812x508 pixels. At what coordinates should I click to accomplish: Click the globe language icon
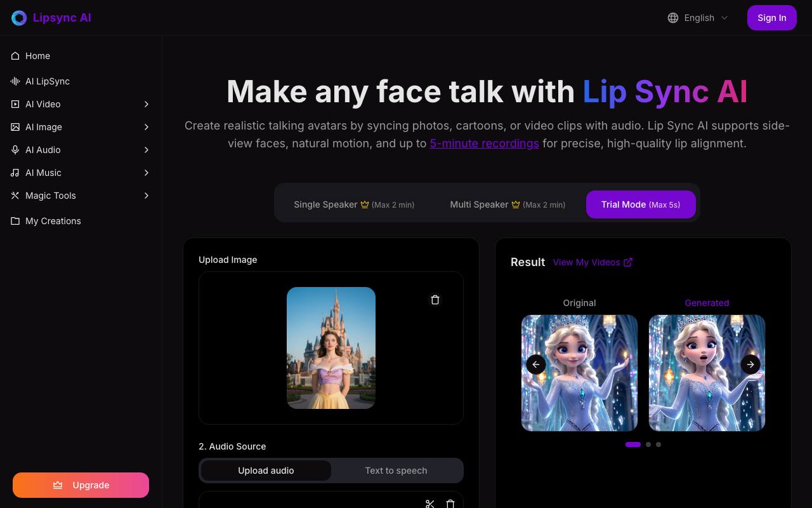pyautogui.click(x=673, y=18)
